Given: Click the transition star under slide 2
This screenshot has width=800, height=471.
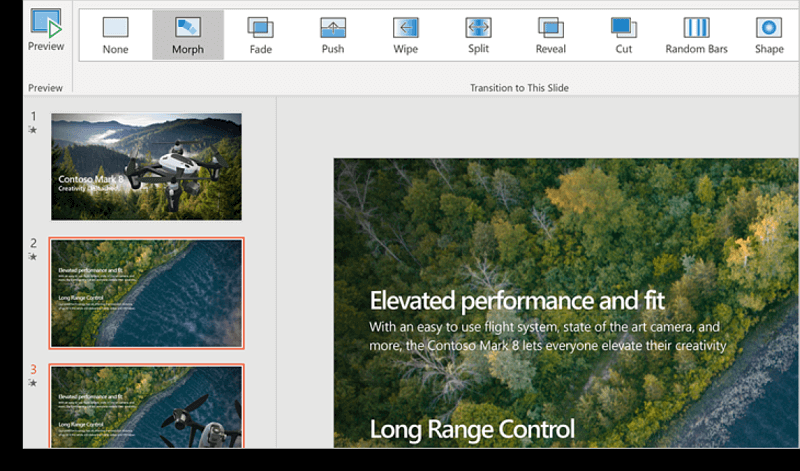Looking at the screenshot, I should click(x=33, y=257).
